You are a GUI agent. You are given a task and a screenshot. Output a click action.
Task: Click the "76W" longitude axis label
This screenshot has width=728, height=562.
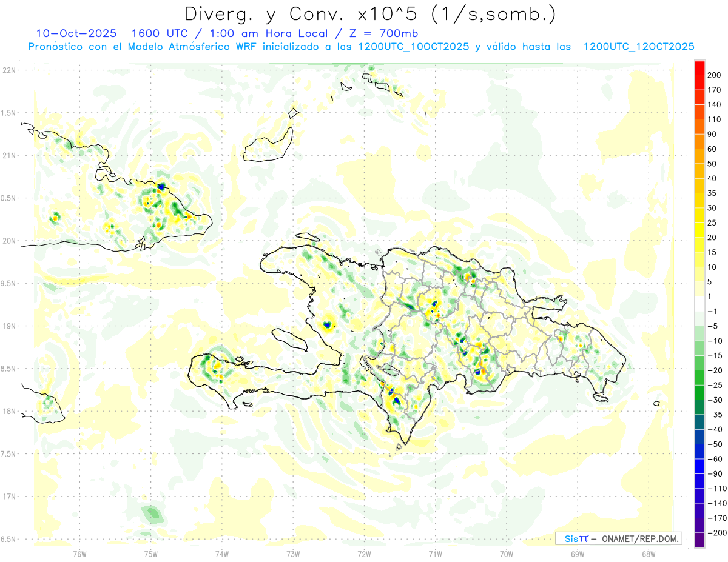point(79,553)
